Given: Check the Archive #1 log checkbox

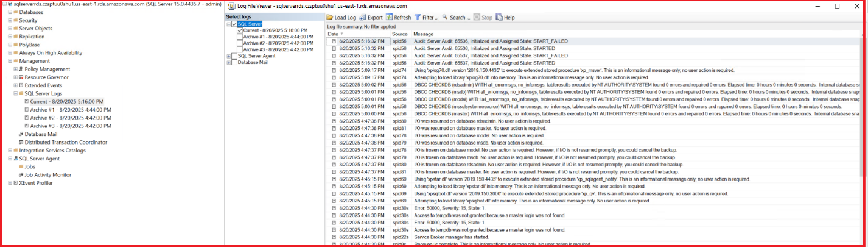Looking at the screenshot, I should (x=240, y=37).
